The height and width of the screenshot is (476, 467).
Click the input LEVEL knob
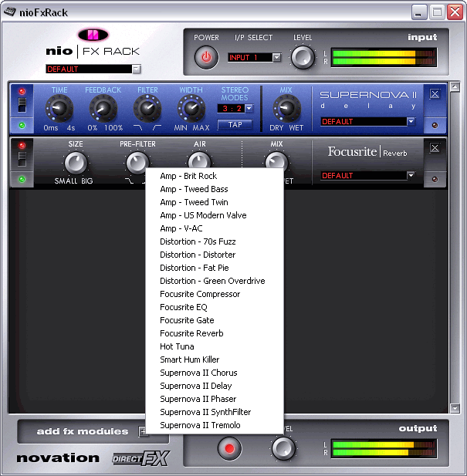(x=303, y=57)
